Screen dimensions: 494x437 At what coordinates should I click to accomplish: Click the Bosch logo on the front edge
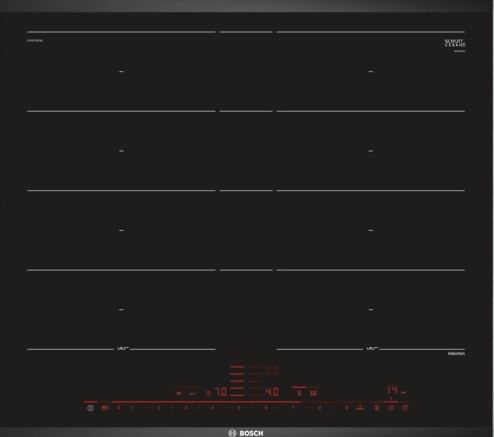[x=246, y=433]
